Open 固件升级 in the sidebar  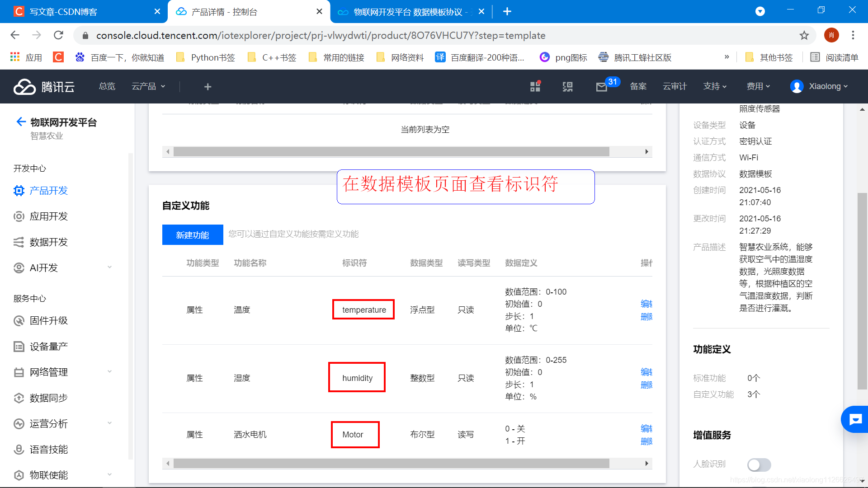48,321
